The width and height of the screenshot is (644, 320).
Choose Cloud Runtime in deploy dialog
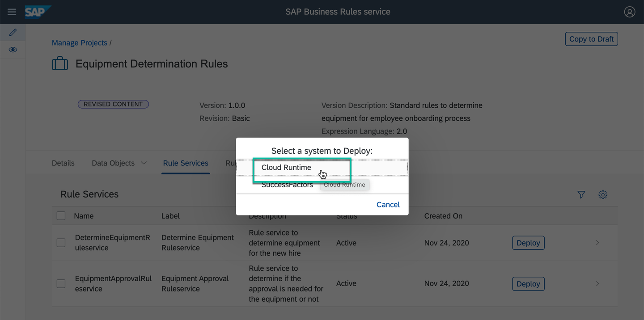pos(322,168)
